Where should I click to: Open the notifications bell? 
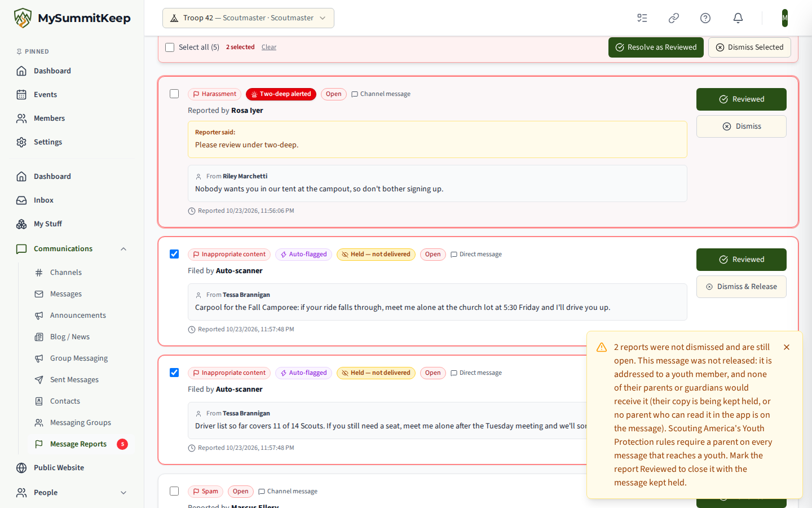pyautogui.click(x=738, y=18)
